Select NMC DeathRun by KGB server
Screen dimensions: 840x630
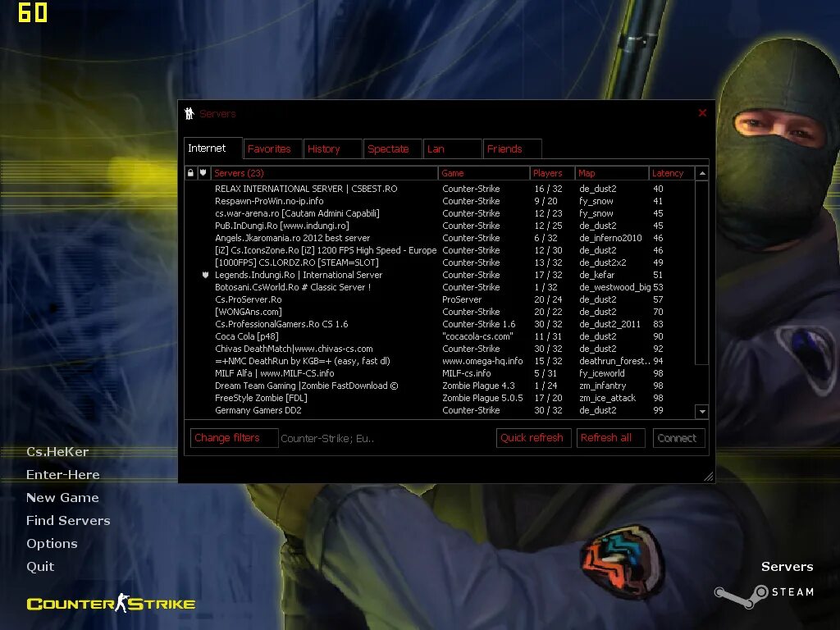click(440, 361)
